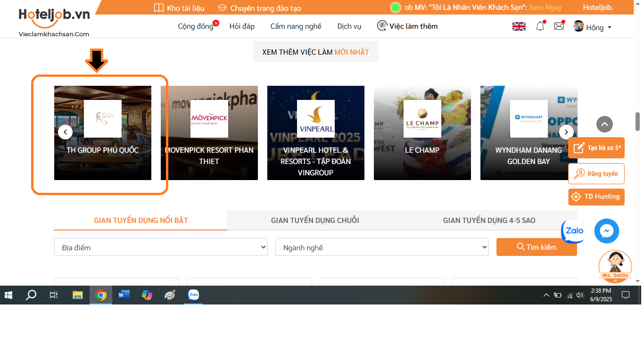Open the Dịch vụ menu
This screenshot has height=362, width=644.
pyautogui.click(x=349, y=26)
